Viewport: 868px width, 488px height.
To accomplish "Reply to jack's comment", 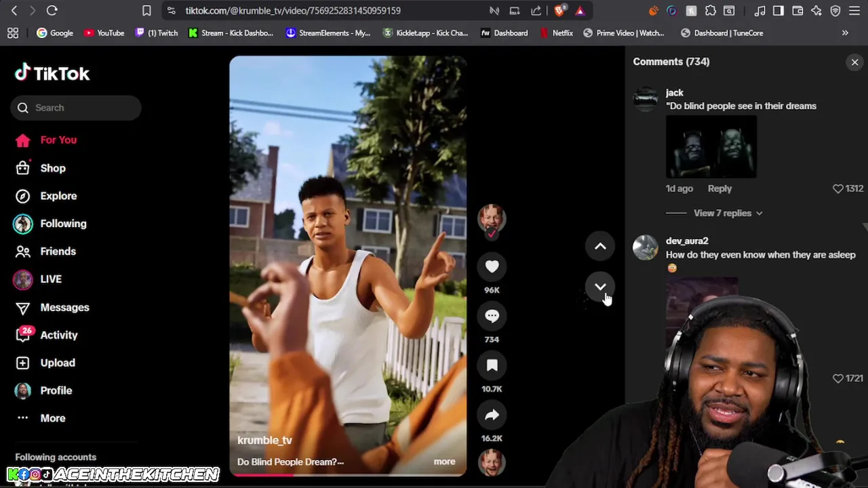I will [x=719, y=188].
